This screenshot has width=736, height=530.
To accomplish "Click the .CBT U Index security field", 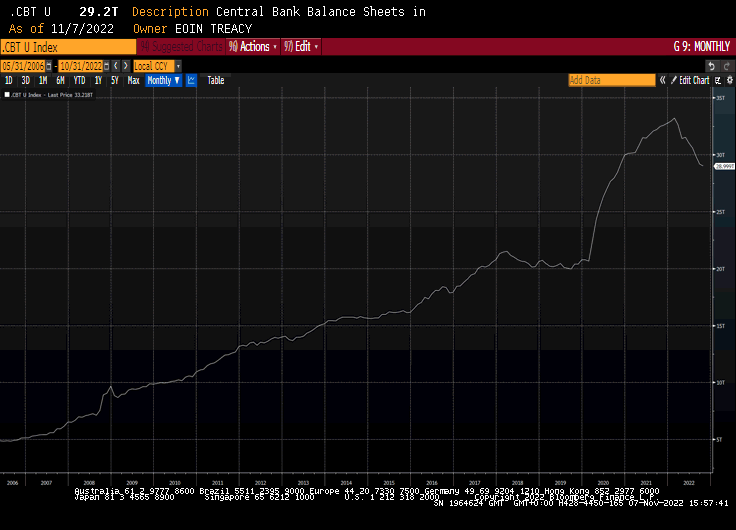I will pyautogui.click(x=69, y=47).
